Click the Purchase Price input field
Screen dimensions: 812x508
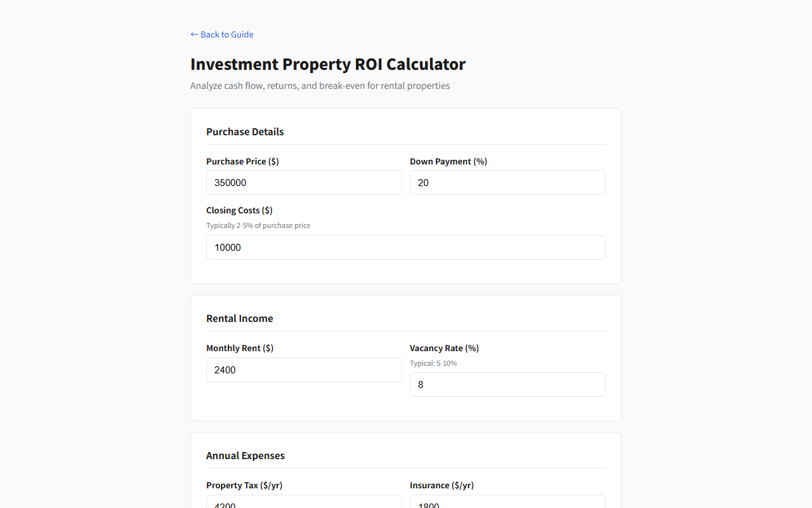pyautogui.click(x=304, y=183)
